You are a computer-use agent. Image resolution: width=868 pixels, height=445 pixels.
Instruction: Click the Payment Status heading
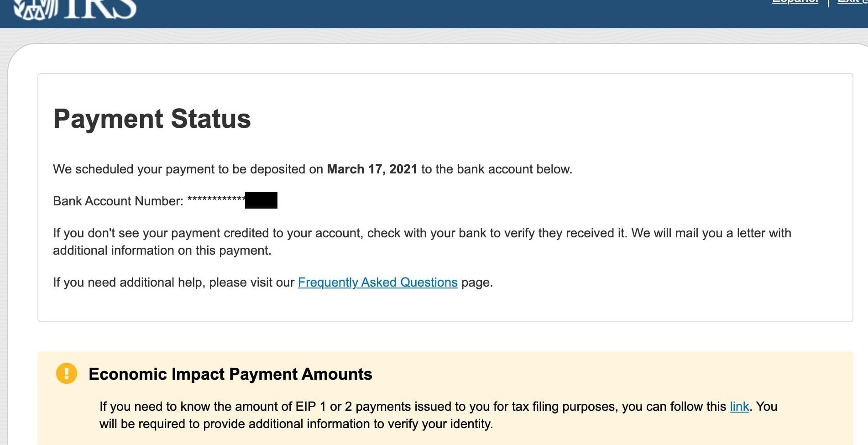pos(152,119)
